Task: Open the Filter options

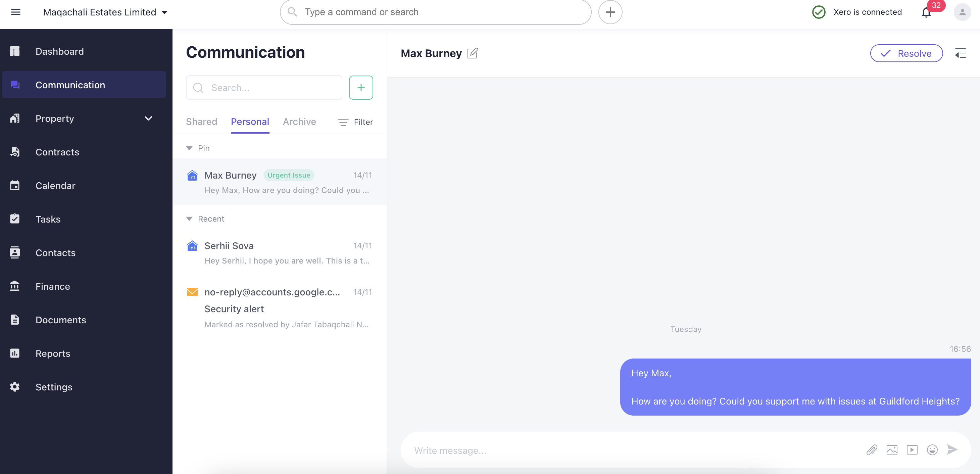Action: pos(355,122)
